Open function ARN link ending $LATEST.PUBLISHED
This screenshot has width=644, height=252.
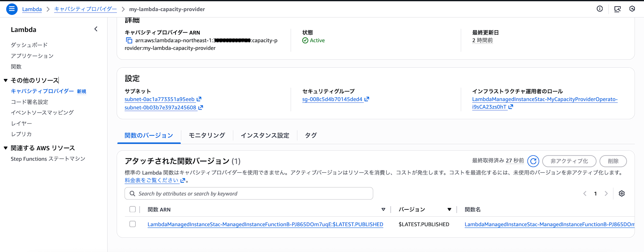tap(265, 224)
